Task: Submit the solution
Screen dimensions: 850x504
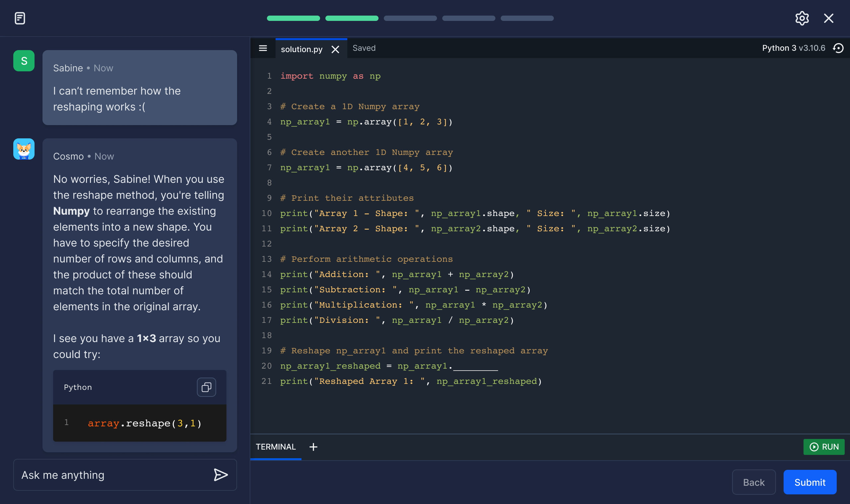Action: click(x=810, y=482)
